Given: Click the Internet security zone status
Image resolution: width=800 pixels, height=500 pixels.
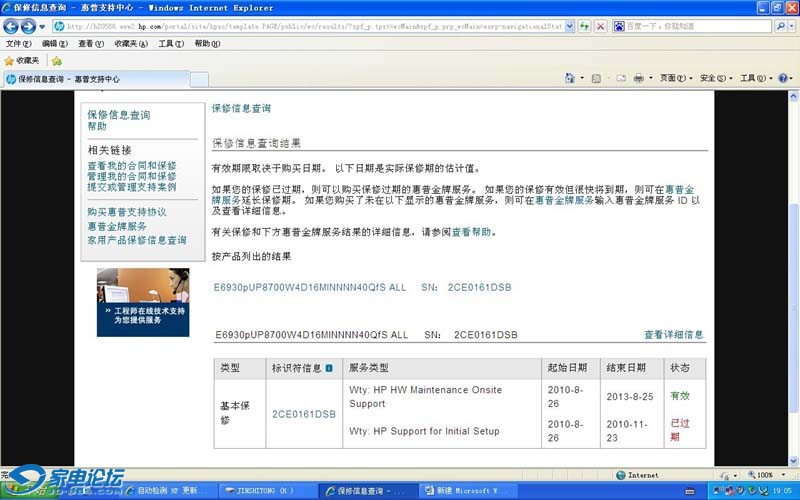Looking at the screenshot, I should pyautogui.click(x=637, y=475).
